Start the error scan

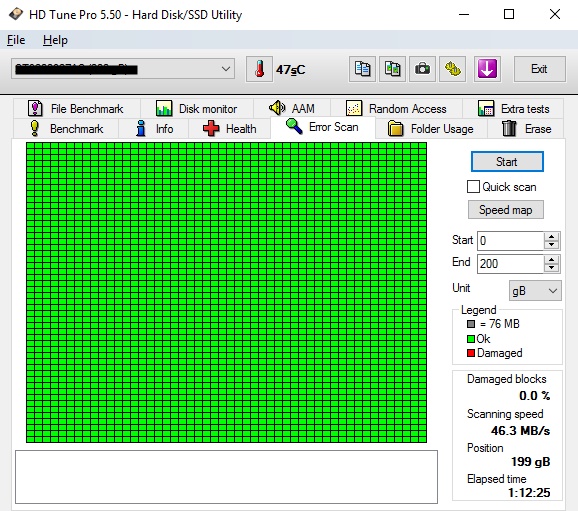point(507,161)
